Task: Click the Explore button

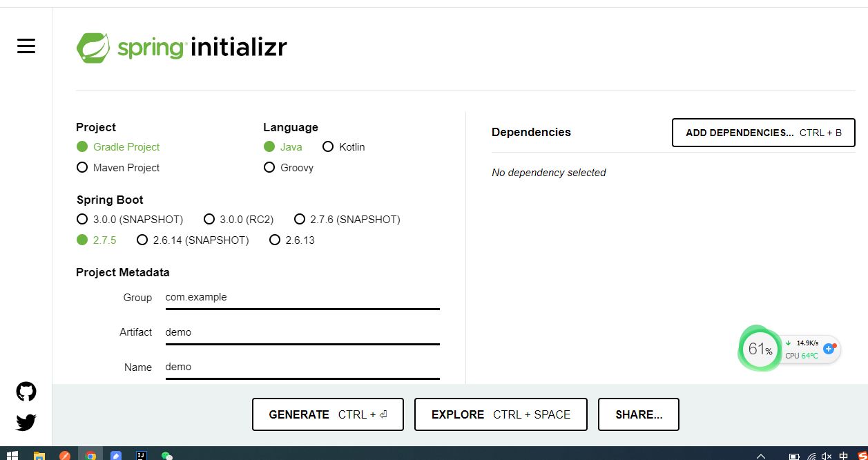Action: point(501,414)
